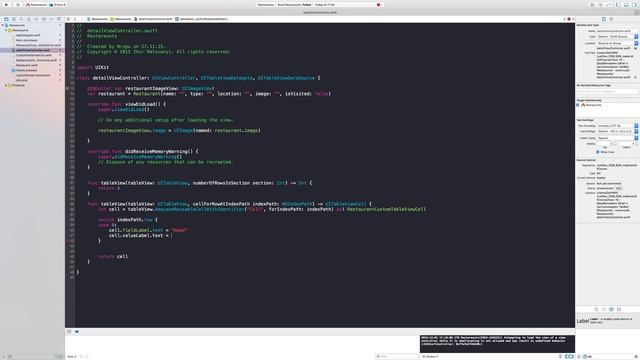Open the related items menu in jump bar
The width and height of the screenshot is (640, 360).
[68, 19]
